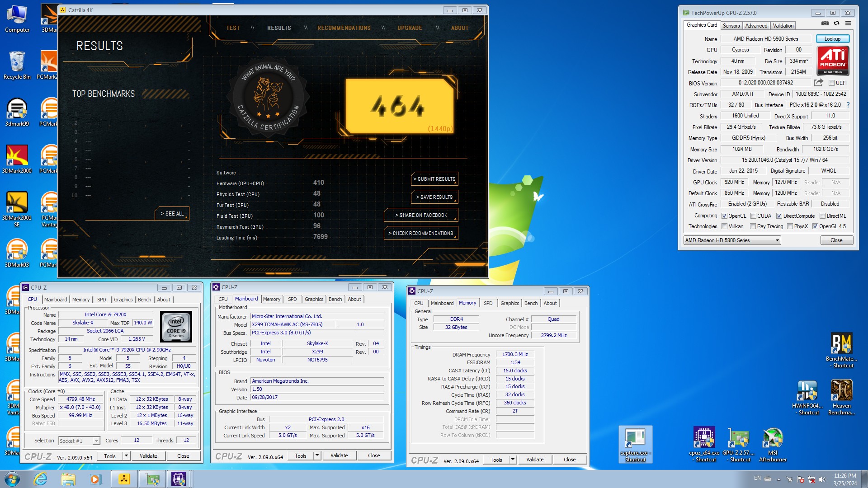Open Heaven Benchmark desktop icon
Image resolution: width=868 pixels, height=488 pixels.
pos(841,398)
